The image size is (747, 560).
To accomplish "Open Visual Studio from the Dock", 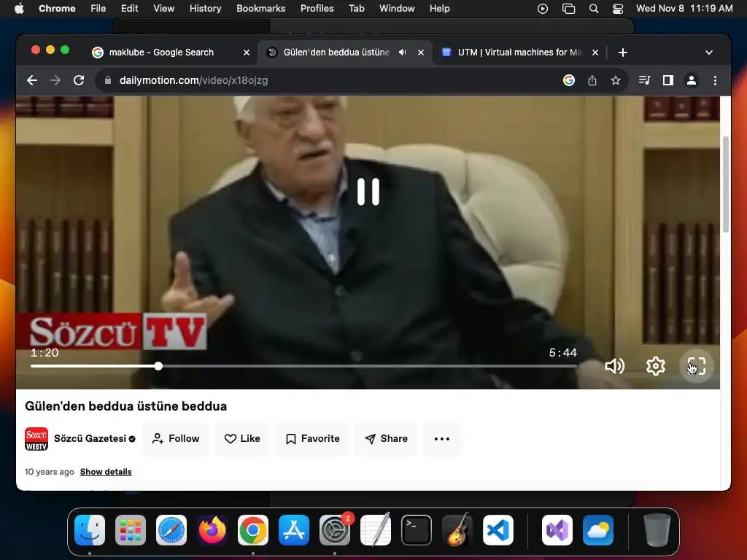I will point(557,530).
